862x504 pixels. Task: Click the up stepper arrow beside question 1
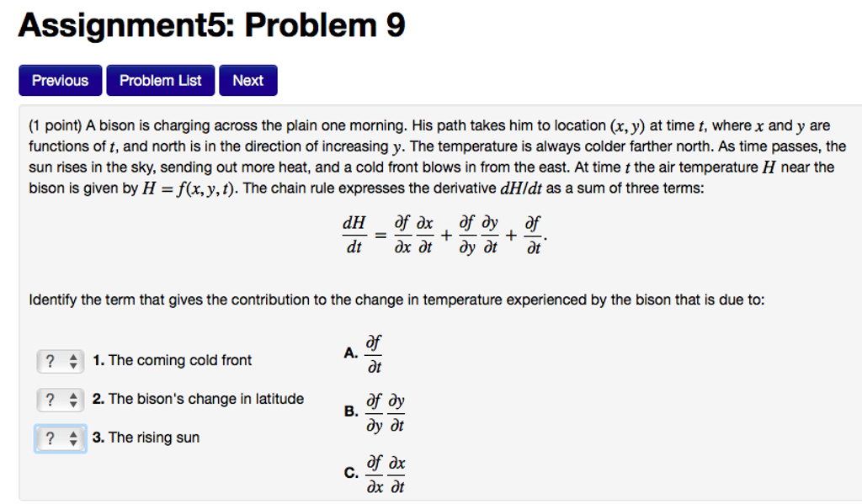(x=75, y=357)
